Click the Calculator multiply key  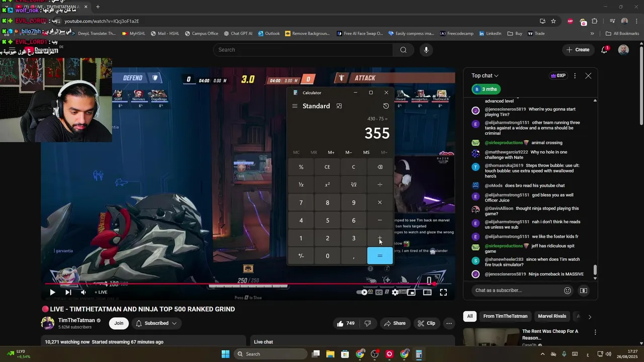(x=380, y=203)
